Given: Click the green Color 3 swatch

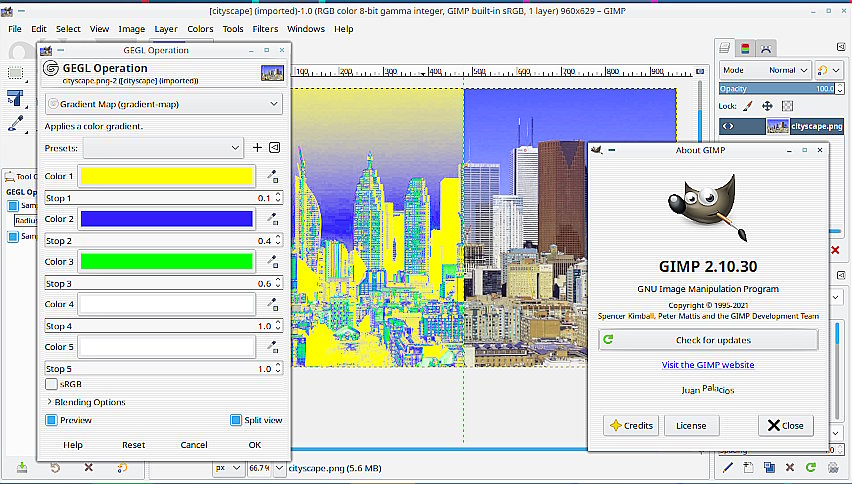Looking at the screenshot, I should 167,261.
